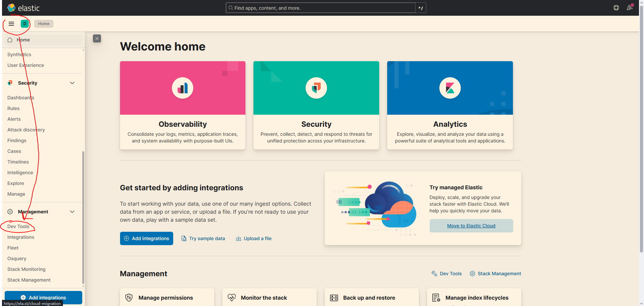Open Explore in the sidebar
Image resolution: width=644 pixels, height=306 pixels.
(x=16, y=183)
